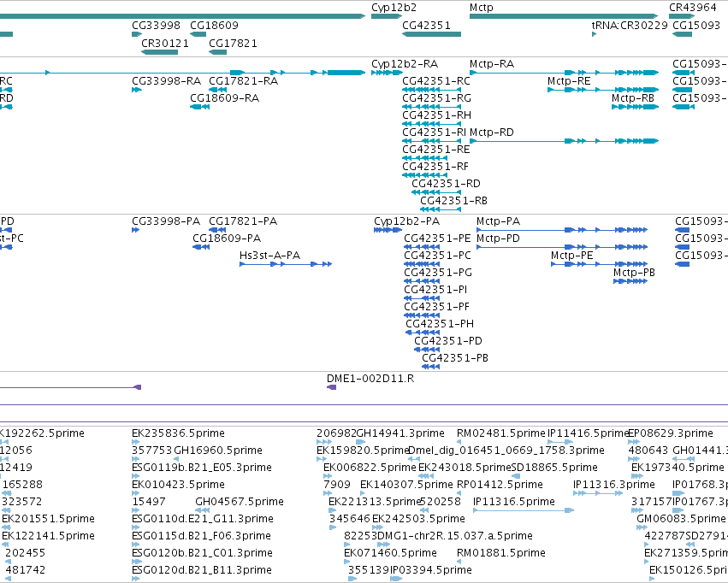Viewport: 728px width, 583px height.
Task: Click the Mctp-RE transcript label
Action: (x=569, y=81)
